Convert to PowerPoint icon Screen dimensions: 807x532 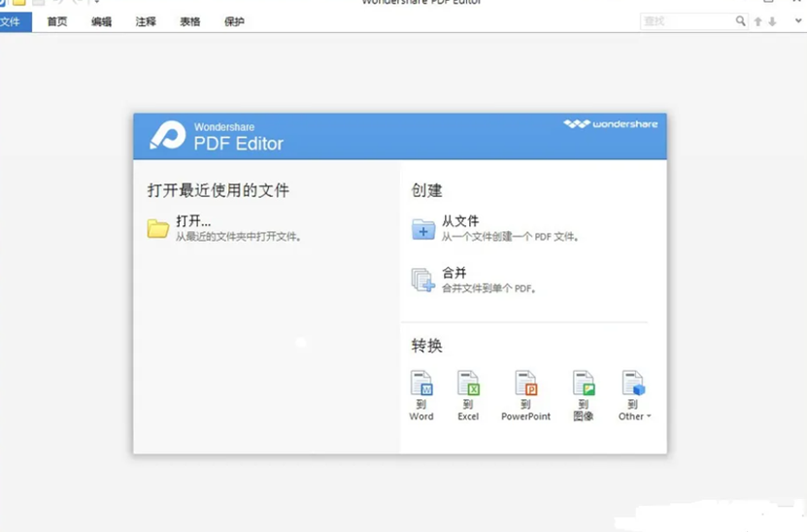(526, 383)
